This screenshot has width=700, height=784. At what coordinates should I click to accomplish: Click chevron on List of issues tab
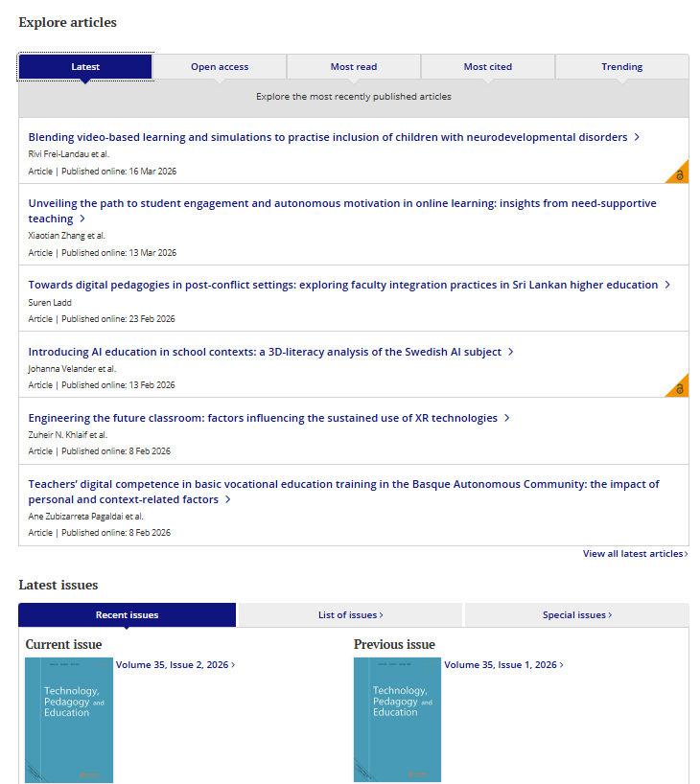[382, 615]
